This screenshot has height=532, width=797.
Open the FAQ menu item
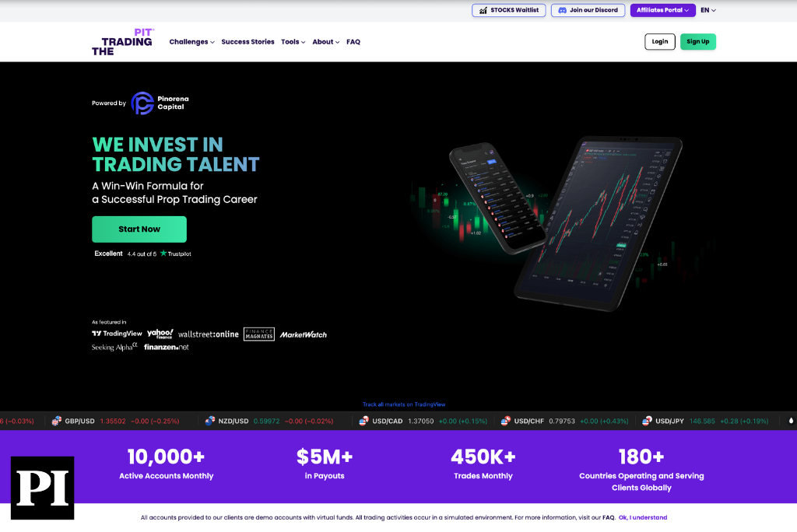click(x=353, y=42)
